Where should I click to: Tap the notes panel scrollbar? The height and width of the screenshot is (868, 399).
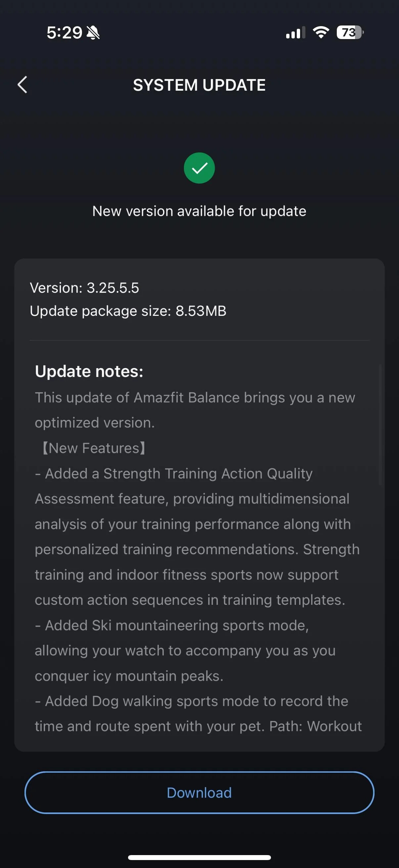tap(380, 424)
